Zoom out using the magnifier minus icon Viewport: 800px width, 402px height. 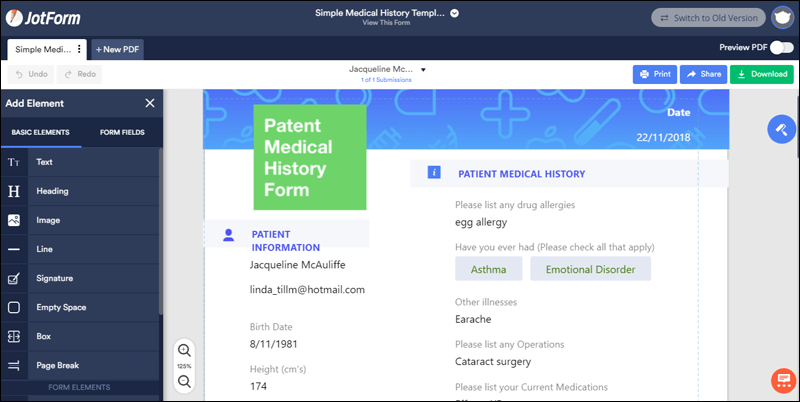tap(184, 381)
